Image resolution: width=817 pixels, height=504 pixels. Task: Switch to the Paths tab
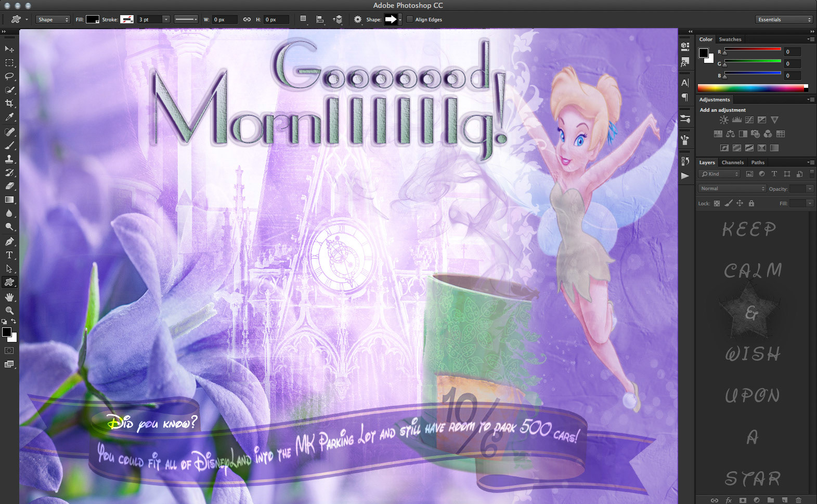(x=758, y=163)
